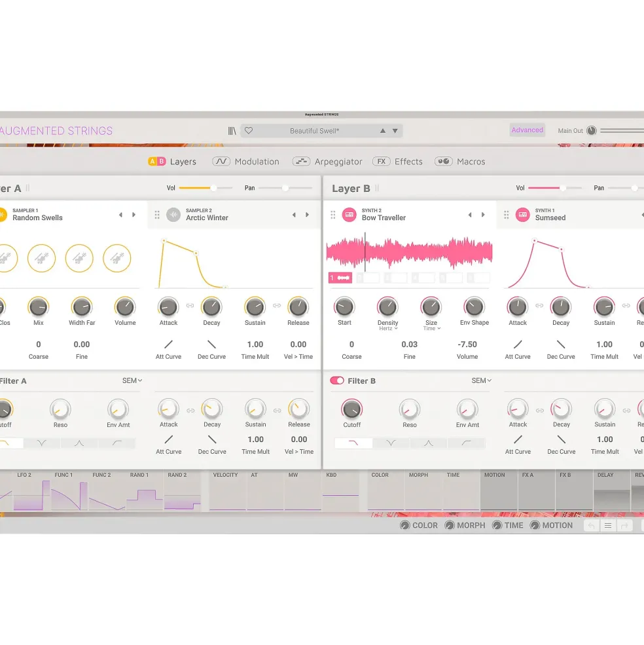Open Size Time unit dropdown
Image resolution: width=644 pixels, height=645 pixels.
point(432,328)
